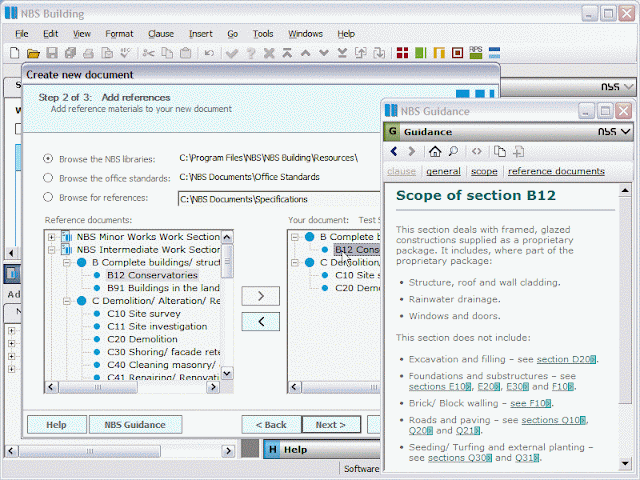Image resolution: width=640 pixels, height=480 pixels.
Task: Click the X delete toolbar icon
Action: click(269, 53)
